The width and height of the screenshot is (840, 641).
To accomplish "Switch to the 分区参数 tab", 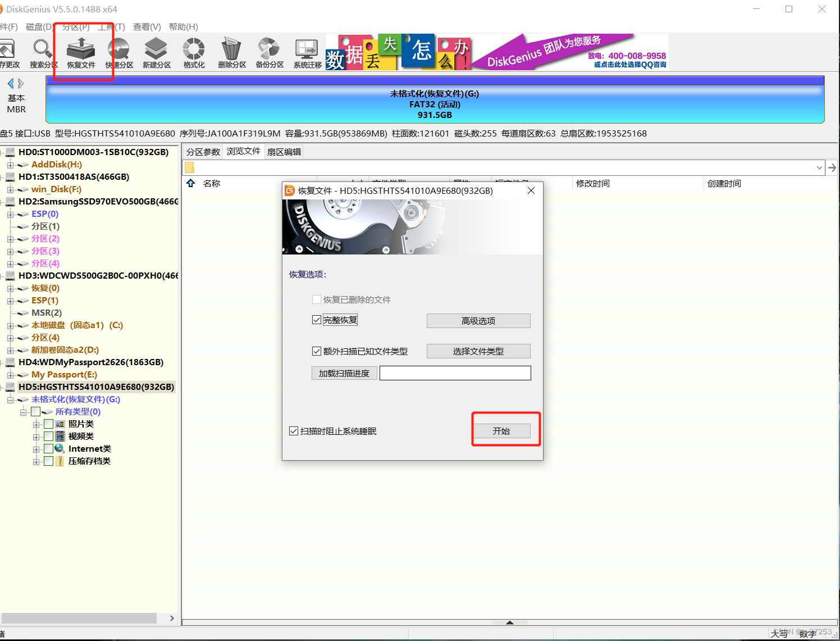I will click(x=203, y=152).
